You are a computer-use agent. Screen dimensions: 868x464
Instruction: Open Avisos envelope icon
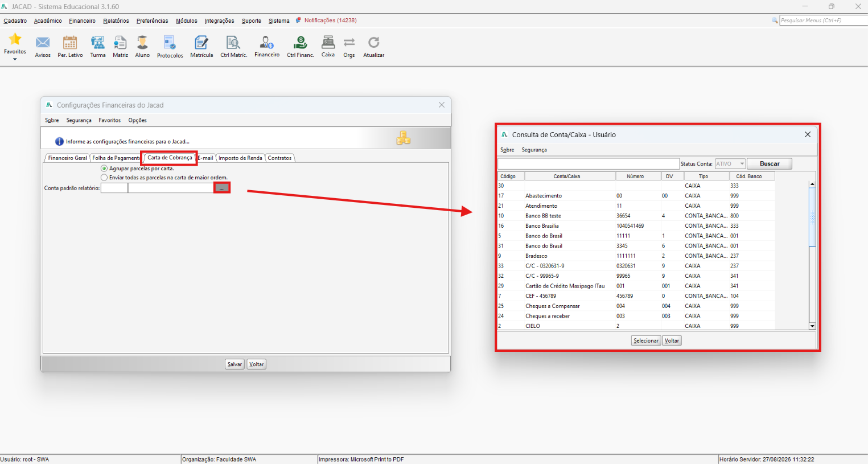point(43,43)
